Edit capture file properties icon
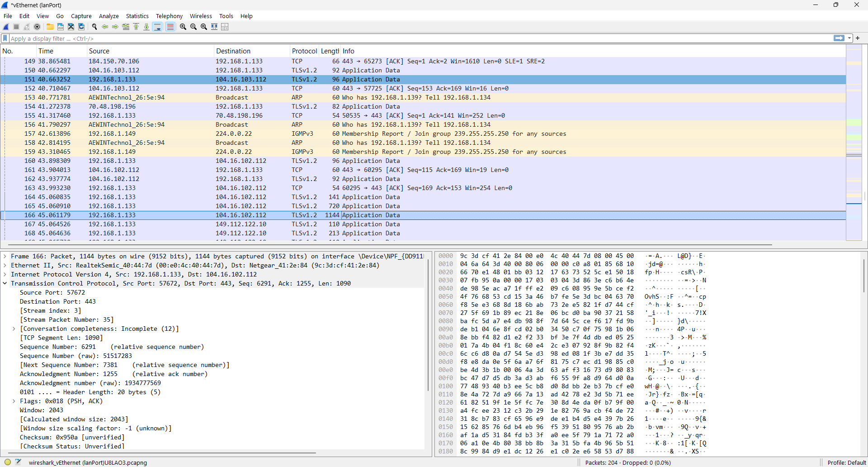This screenshot has height=467, width=868. point(18,462)
